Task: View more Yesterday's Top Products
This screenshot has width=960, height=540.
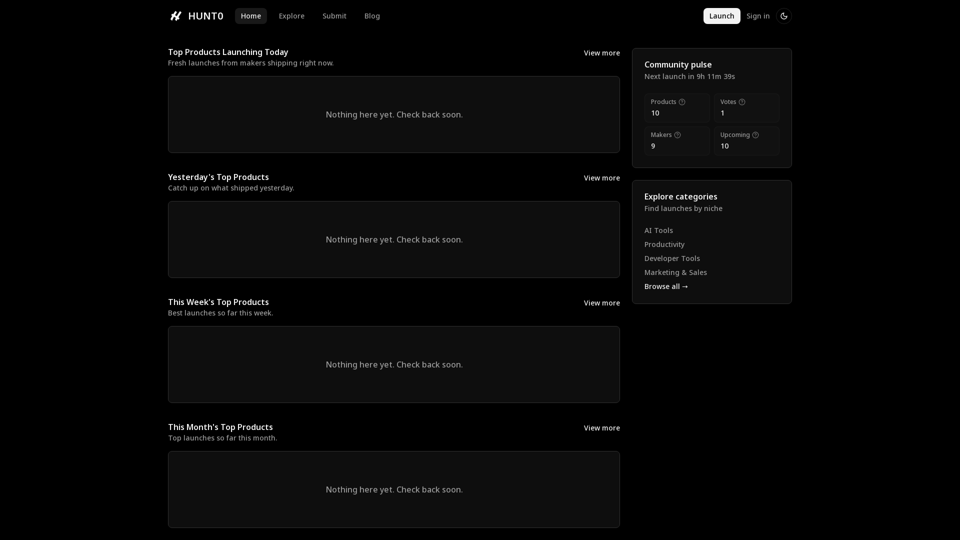Action: pos(601,178)
